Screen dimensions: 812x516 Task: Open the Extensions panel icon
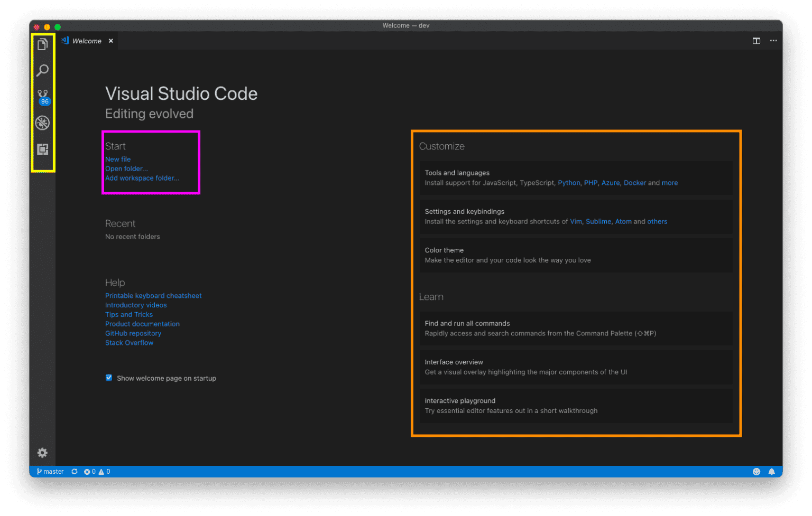[x=43, y=148]
